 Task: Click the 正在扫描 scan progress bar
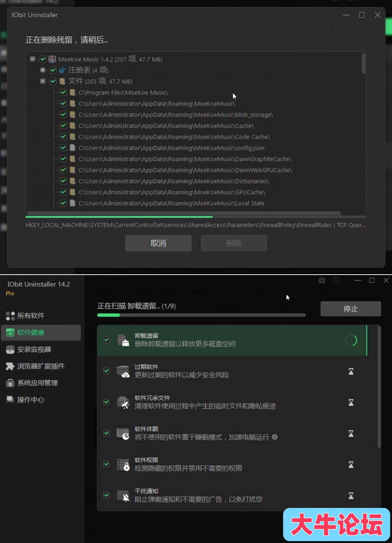202,315
